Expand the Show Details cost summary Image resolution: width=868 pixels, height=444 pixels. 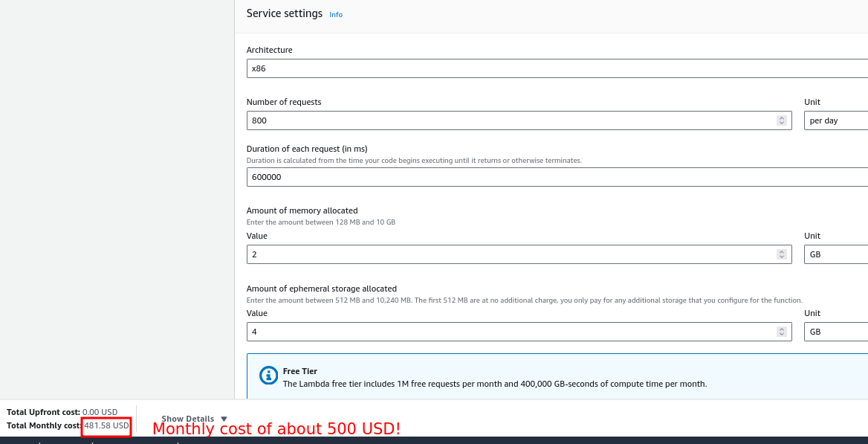[188, 419]
